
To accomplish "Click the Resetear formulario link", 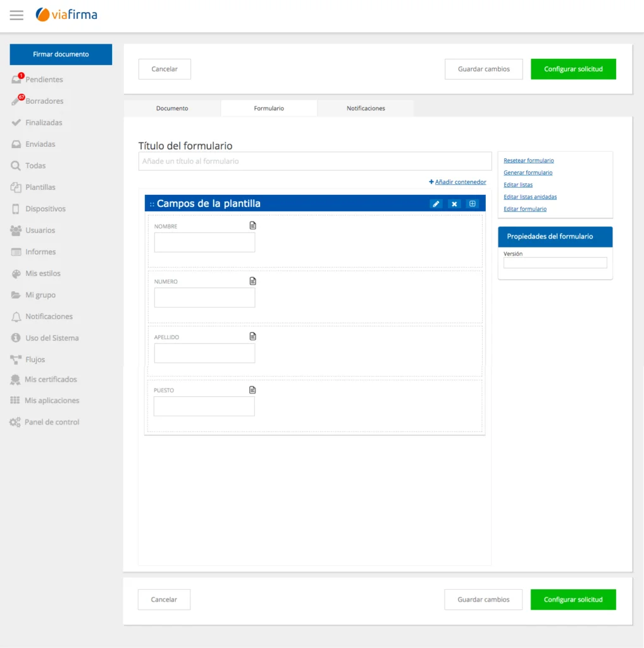I will point(528,160).
